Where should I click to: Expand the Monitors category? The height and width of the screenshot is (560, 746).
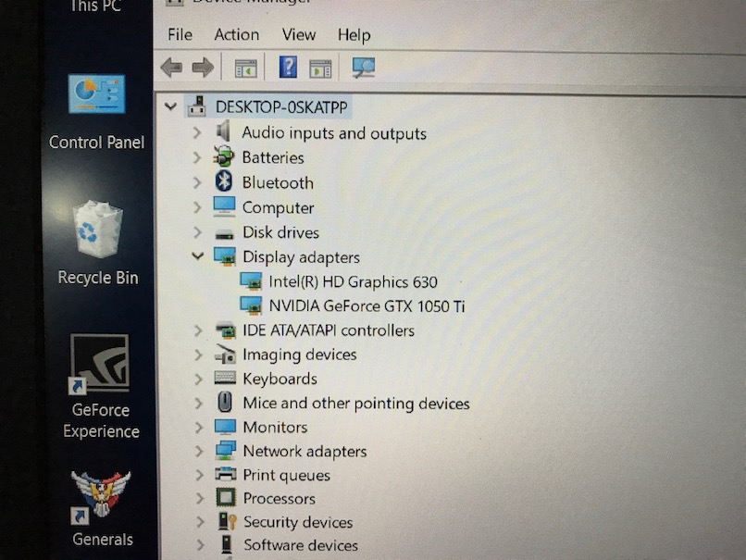click(199, 428)
